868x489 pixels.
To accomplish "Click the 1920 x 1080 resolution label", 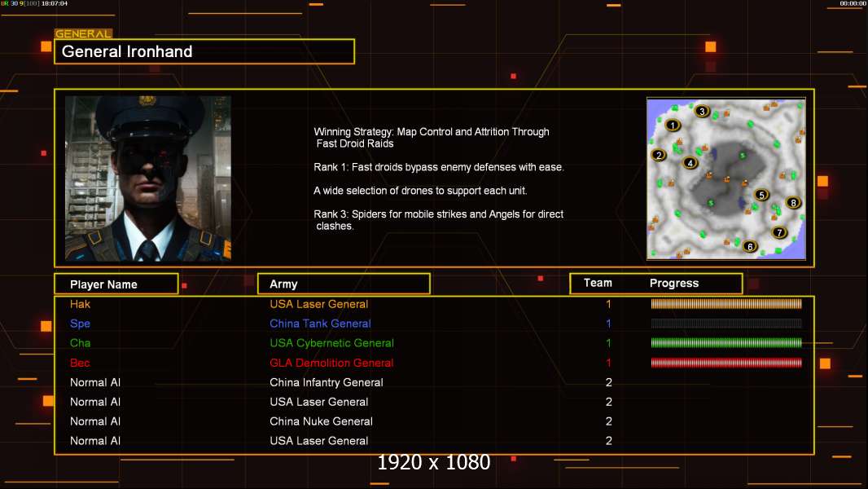I will click(433, 462).
